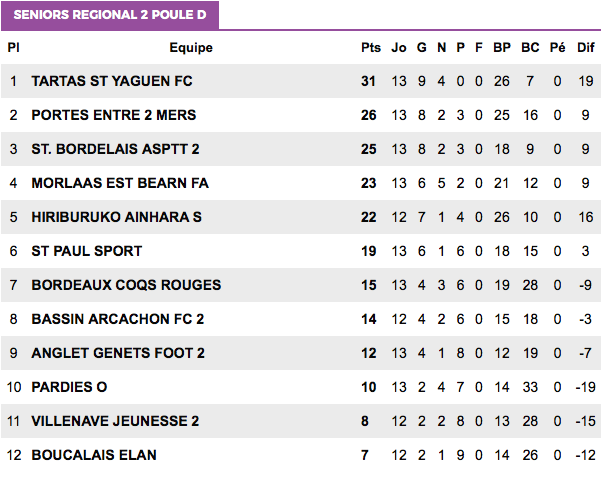This screenshot has height=477, width=603.
Task: Select the Dif column header
Action: [586, 48]
